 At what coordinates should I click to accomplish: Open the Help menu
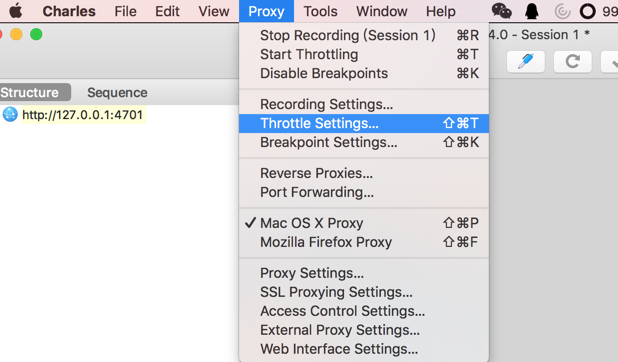pyautogui.click(x=441, y=11)
